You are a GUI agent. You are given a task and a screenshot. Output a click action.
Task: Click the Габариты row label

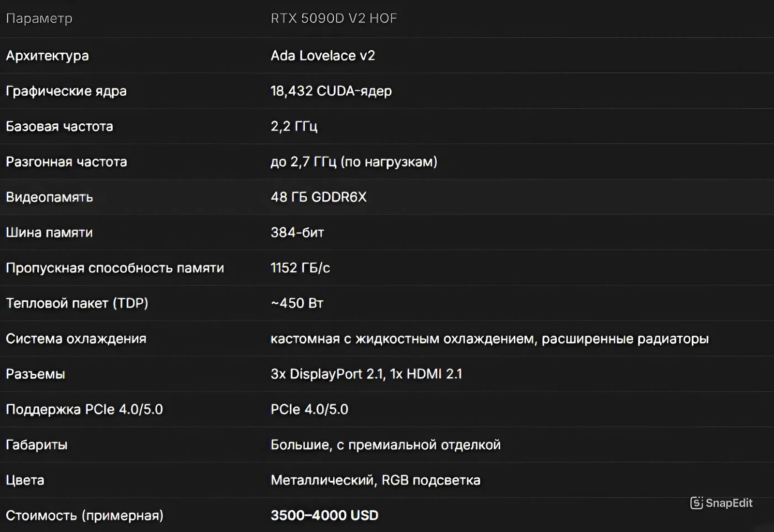37,444
